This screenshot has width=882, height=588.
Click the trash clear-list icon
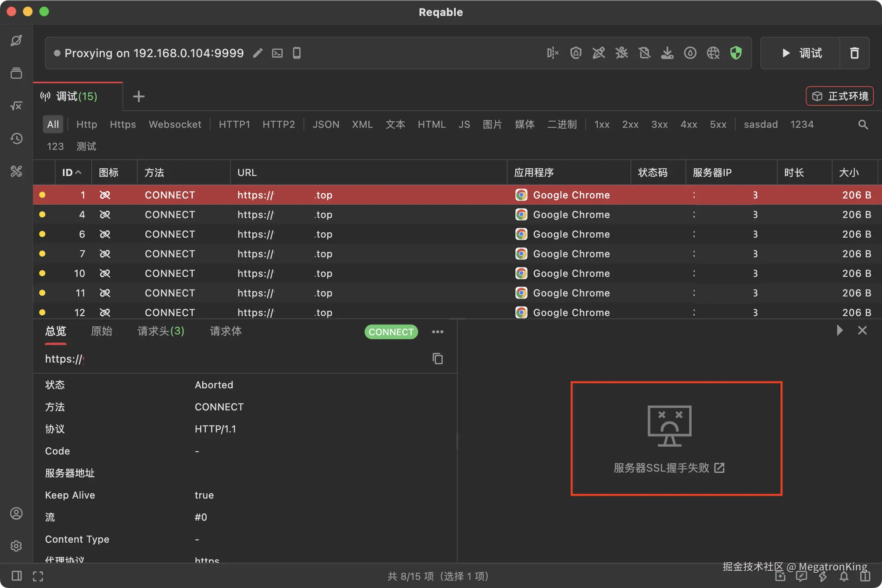854,53
